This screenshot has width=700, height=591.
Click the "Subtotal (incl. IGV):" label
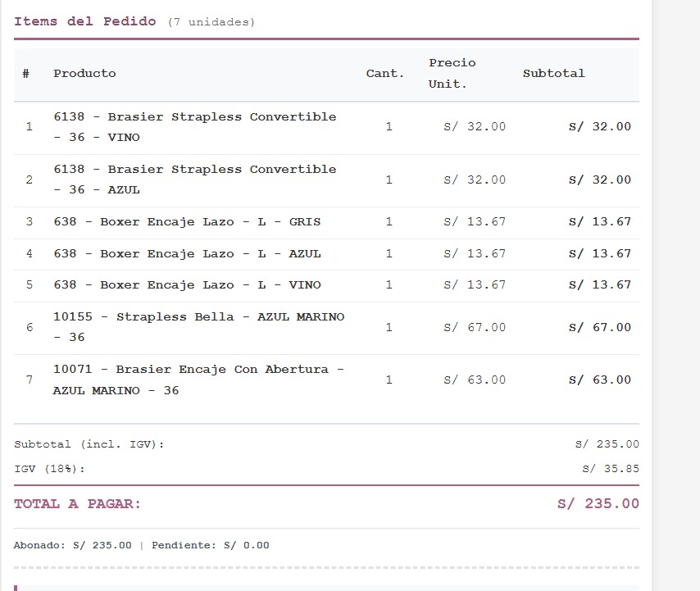coord(89,444)
